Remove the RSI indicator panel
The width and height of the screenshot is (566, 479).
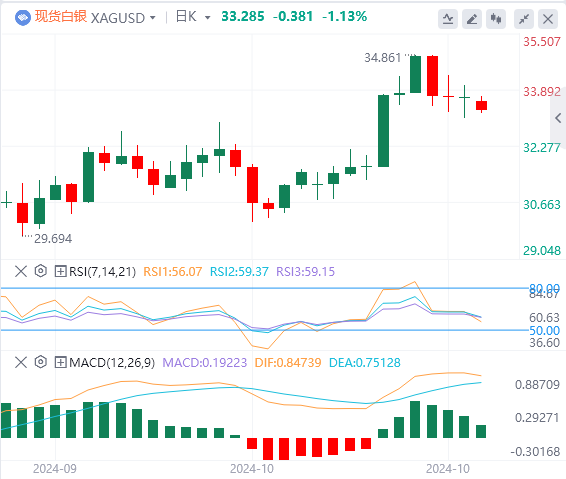click(x=21, y=271)
